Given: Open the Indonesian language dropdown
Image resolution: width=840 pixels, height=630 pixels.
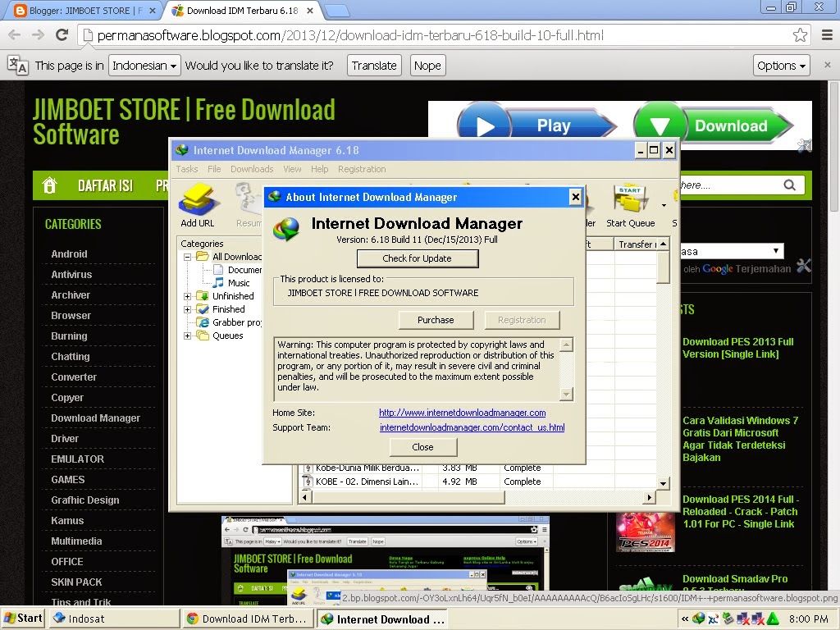Looking at the screenshot, I should pyautogui.click(x=144, y=66).
